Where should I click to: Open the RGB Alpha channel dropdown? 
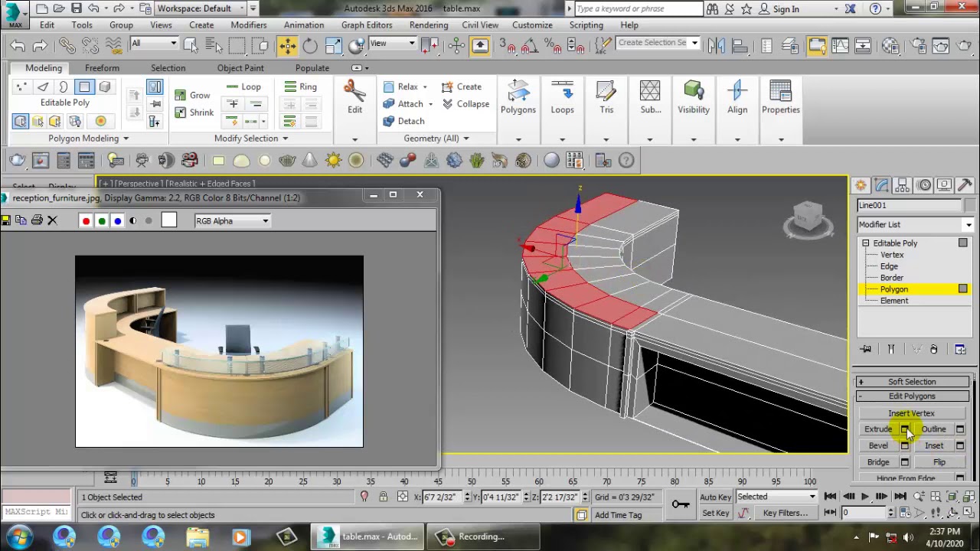coord(232,221)
